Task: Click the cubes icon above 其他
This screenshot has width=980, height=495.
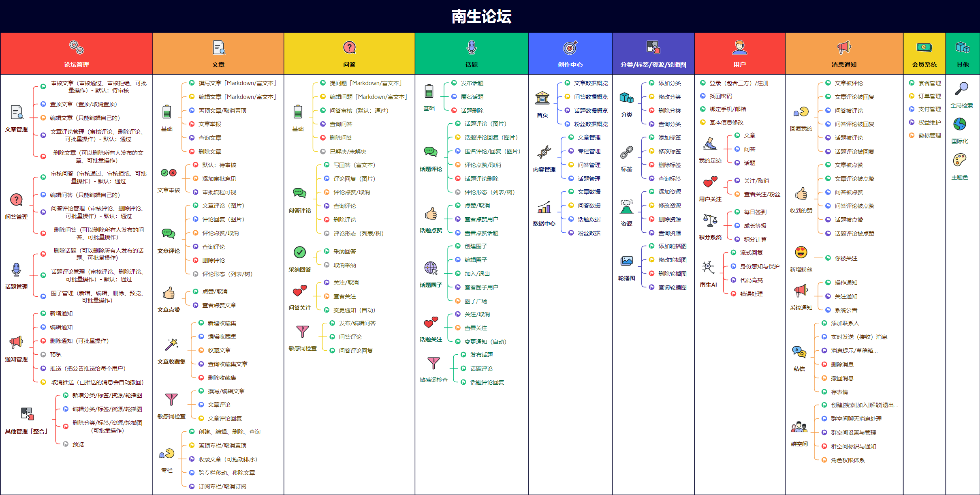Action: [963, 47]
